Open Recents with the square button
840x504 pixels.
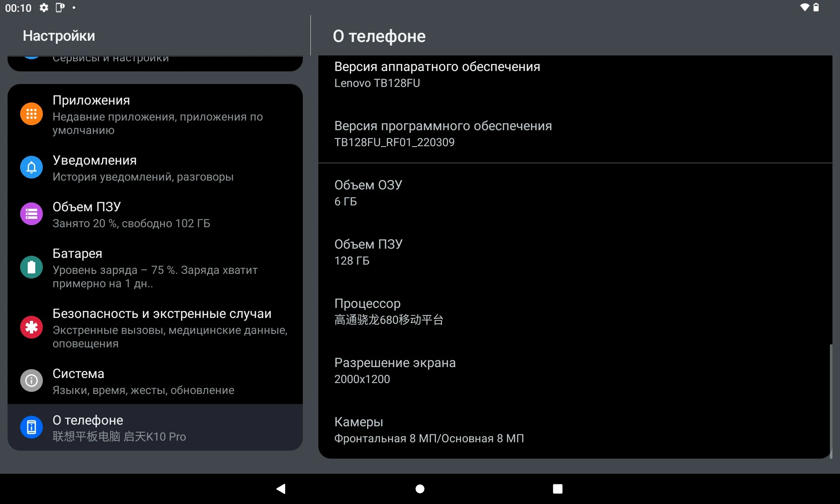(x=557, y=489)
